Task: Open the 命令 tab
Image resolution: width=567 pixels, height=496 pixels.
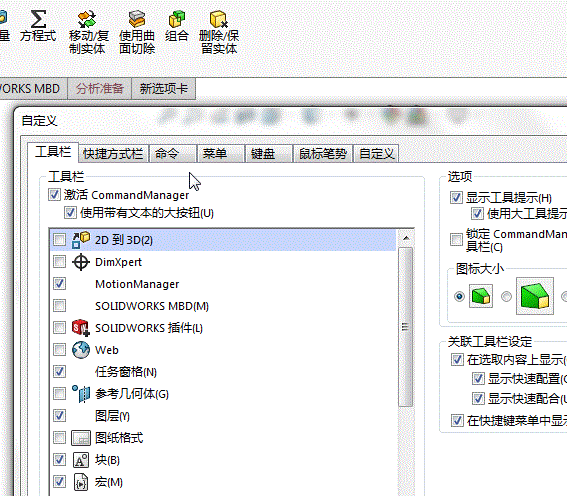Action: coord(173,154)
